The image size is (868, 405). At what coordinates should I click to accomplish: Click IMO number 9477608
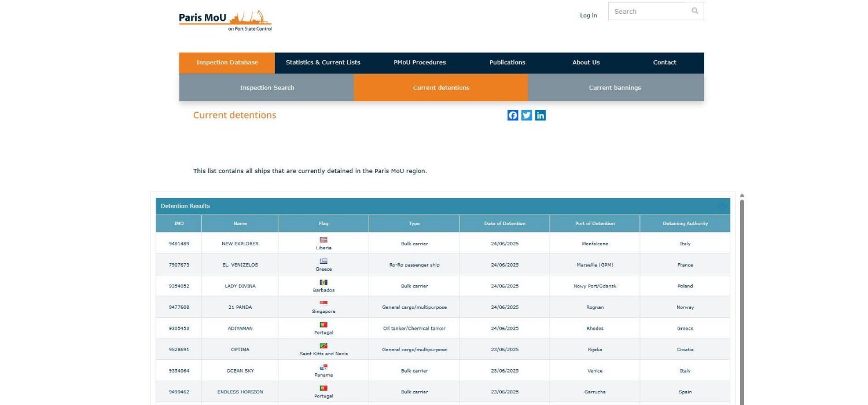point(179,307)
